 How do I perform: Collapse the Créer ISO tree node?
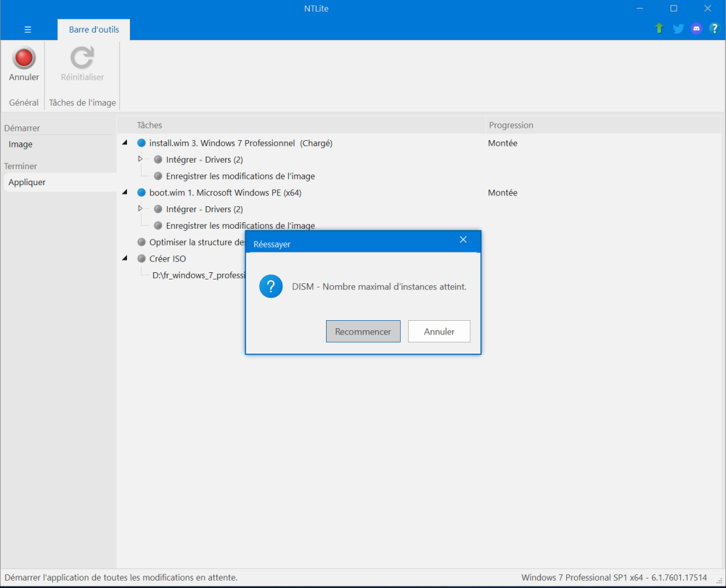pos(125,258)
